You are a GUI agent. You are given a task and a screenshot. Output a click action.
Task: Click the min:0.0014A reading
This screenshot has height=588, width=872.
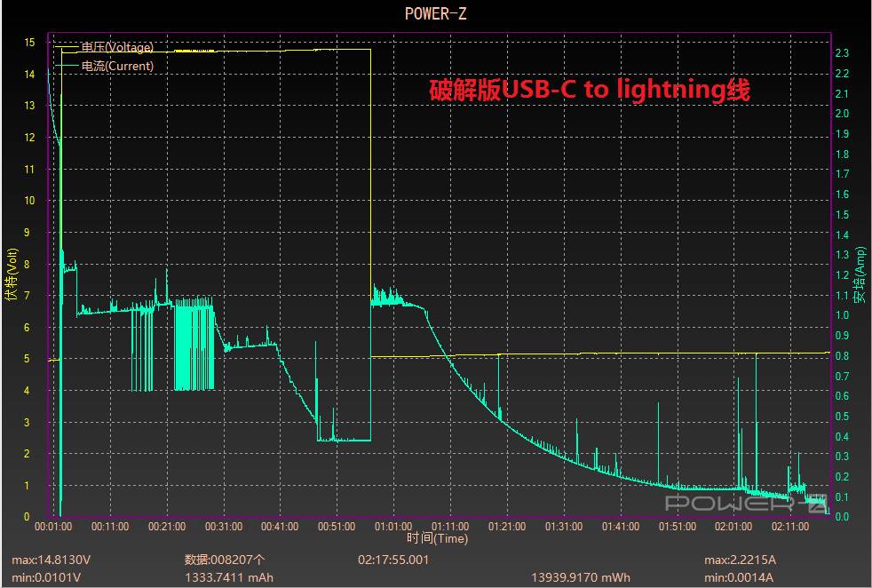739,577
